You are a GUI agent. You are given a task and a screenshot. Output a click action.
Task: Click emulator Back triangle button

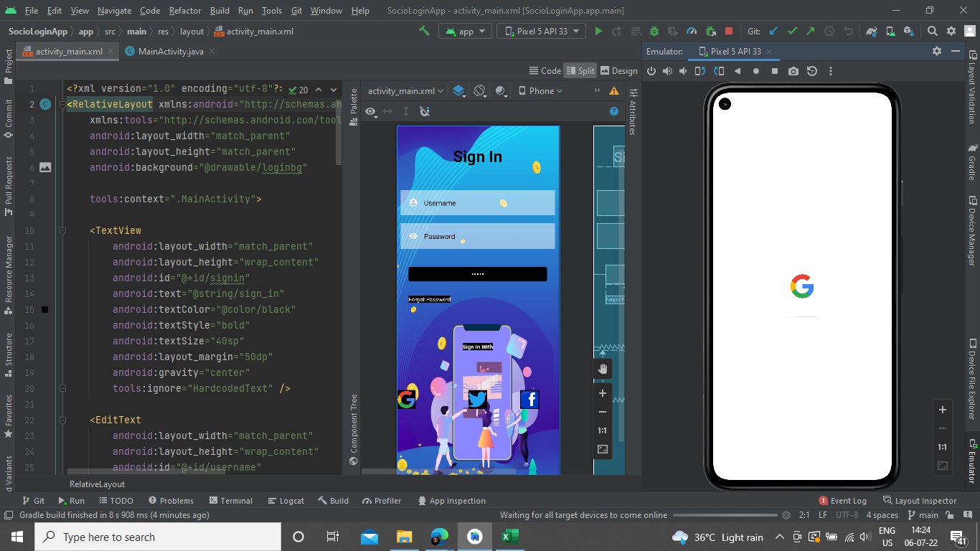coord(738,71)
